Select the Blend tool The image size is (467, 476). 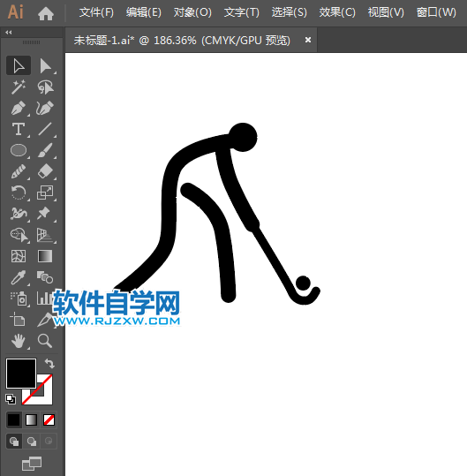click(x=45, y=277)
